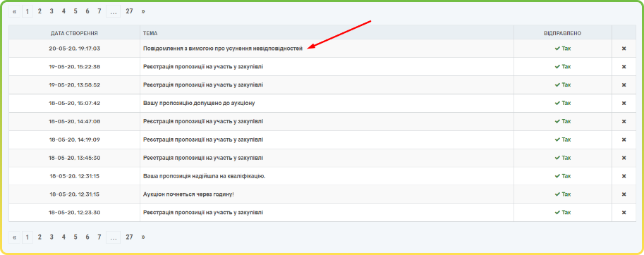
Task: Open 'Реєстрація пропозиції' message from 18-05-20, 14:19:09
Action: (x=203, y=139)
